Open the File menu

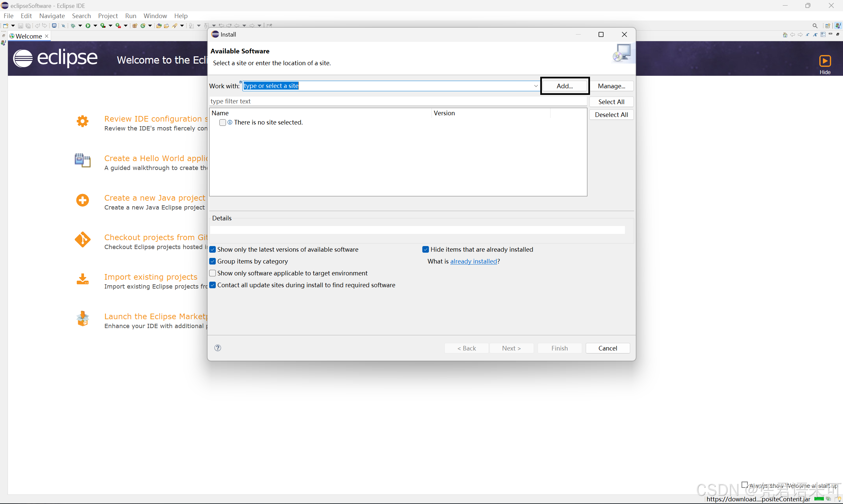(x=9, y=15)
